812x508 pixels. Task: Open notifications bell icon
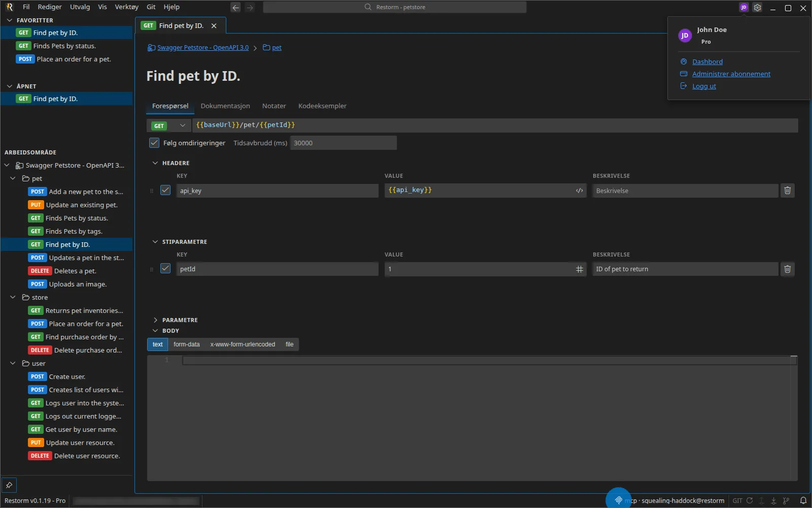click(x=803, y=500)
